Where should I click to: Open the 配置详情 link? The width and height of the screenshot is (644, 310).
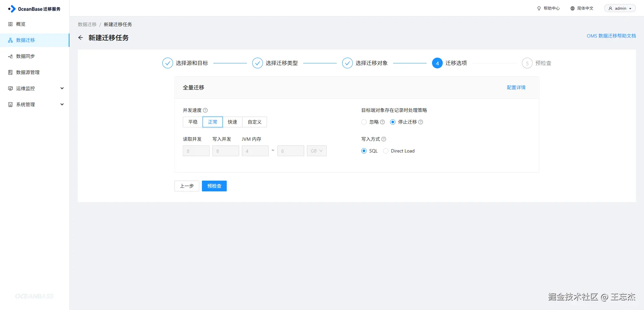[x=516, y=87]
